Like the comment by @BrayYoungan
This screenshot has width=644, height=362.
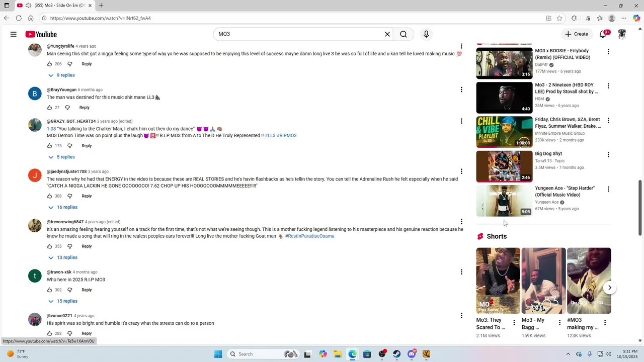[49, 108]
